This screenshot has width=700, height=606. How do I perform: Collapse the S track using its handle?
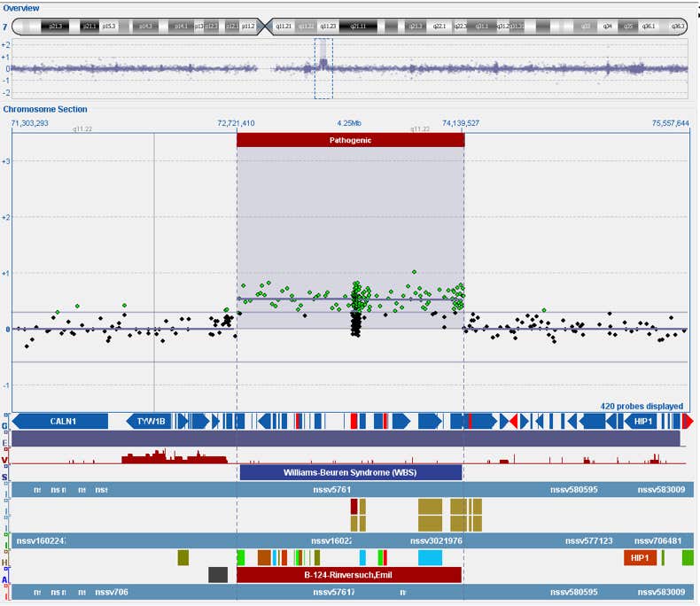click(7, 467)
